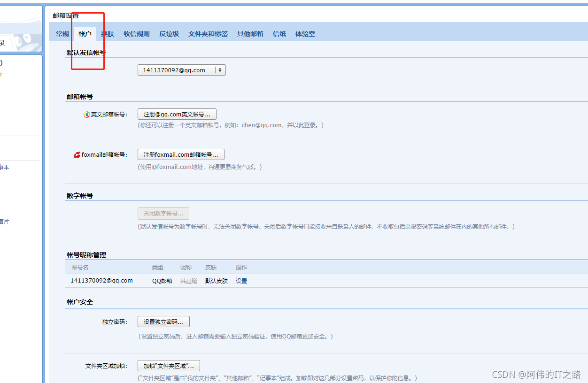Go to the 反垃圾 tab

point(169,34)
